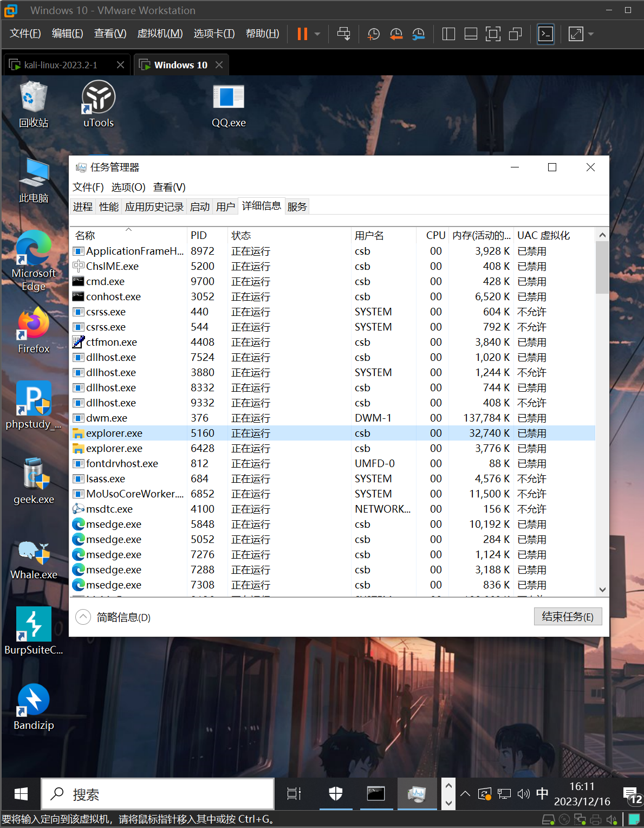Click the send Ctrl+Alt+Del toolbar icon
This screenshot has height=828, width=644.
[x=343, y=34]
